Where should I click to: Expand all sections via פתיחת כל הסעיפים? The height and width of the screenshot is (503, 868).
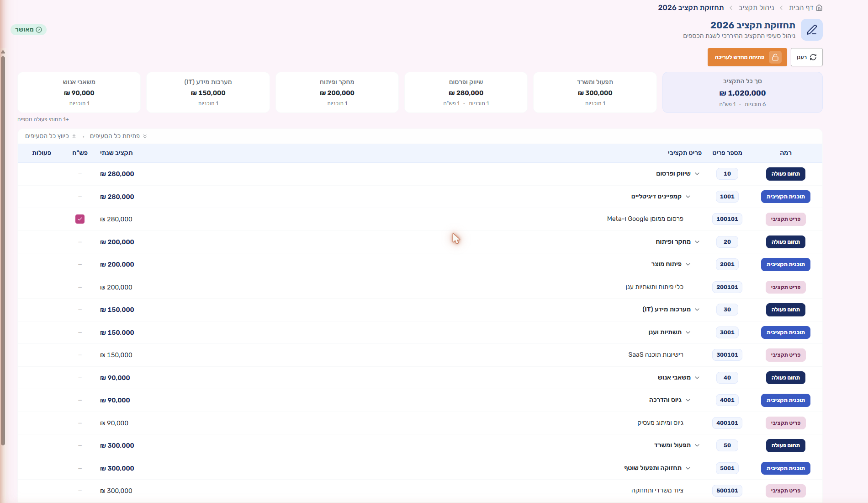pos(118,136)
